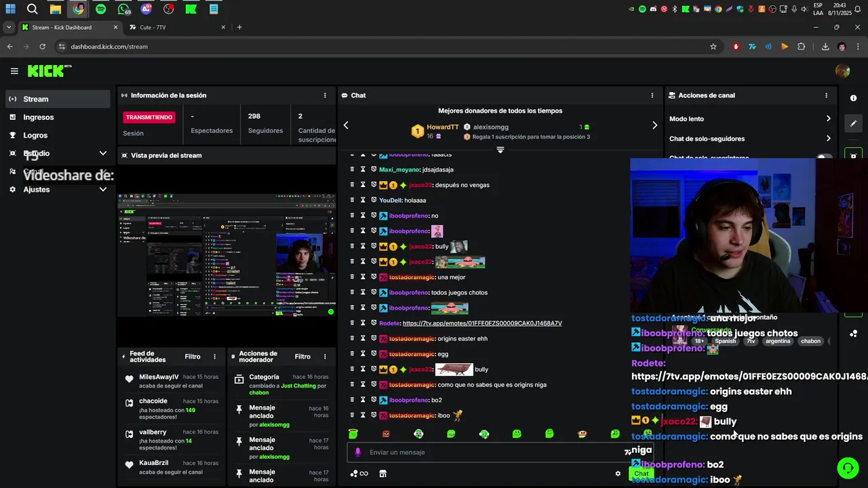Open the tab search dropdown

click(9, 27)
